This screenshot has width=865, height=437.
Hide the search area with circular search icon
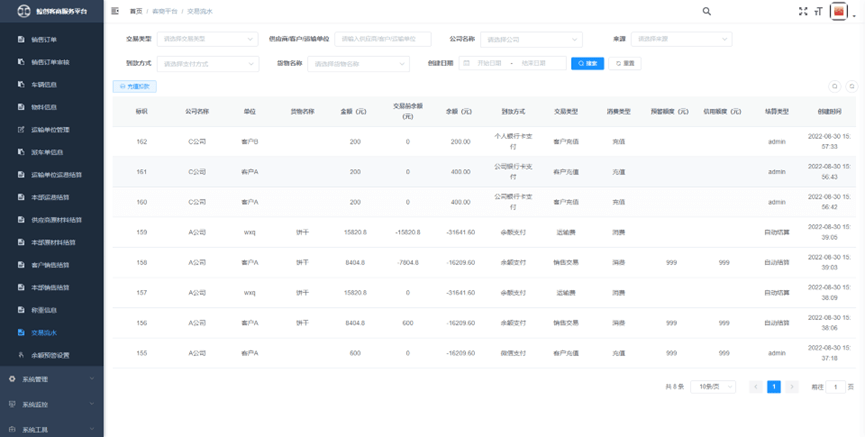tap(835, 87)
